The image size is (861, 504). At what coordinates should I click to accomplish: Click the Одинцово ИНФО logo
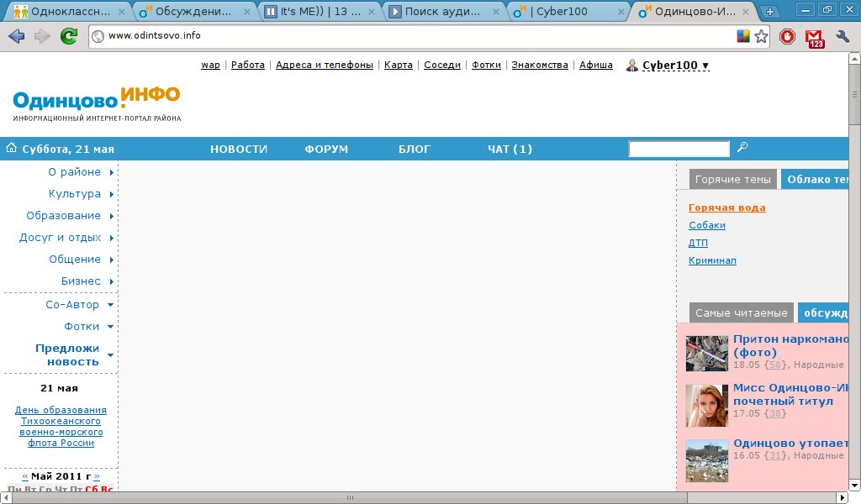click(97, 103)
